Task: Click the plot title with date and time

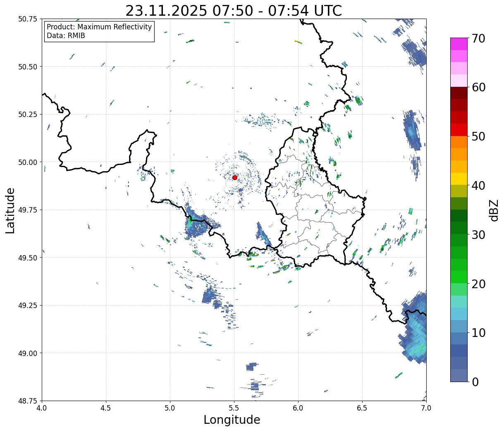Action: [x=234, y=10]
